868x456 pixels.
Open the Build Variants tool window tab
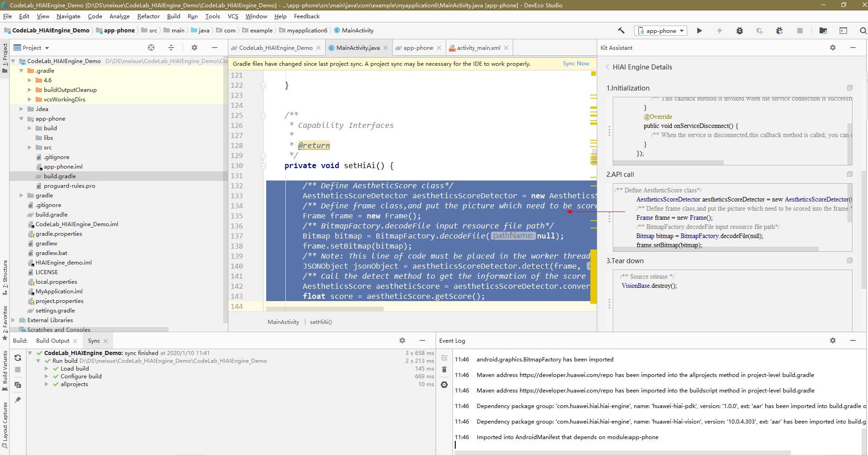coord(5,371)
